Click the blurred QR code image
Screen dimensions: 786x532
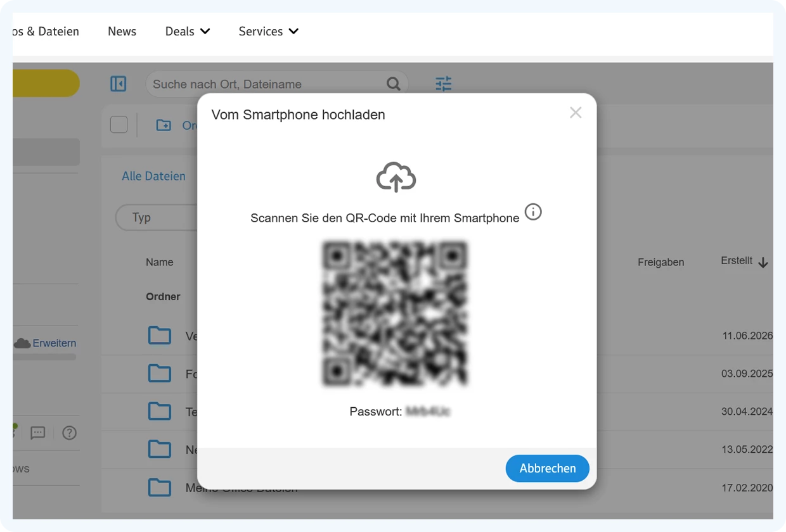pyautogui.click(x=395, y=313)
